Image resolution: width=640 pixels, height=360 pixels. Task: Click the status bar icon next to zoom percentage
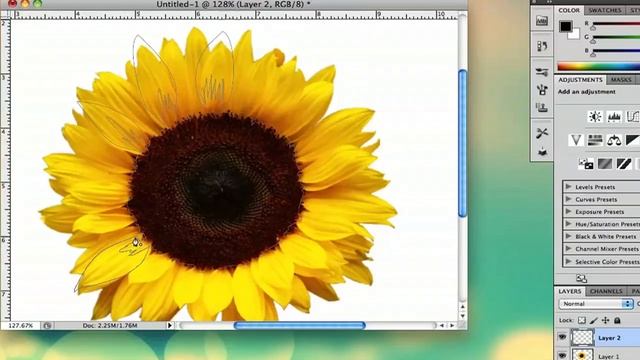pyautogui.click(x=47, y=326)
